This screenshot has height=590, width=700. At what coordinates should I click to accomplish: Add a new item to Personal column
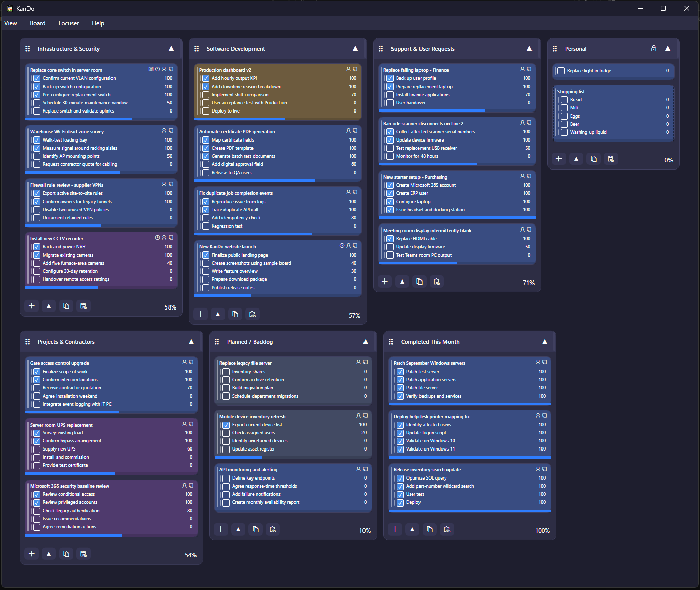[x=559, y=159]
